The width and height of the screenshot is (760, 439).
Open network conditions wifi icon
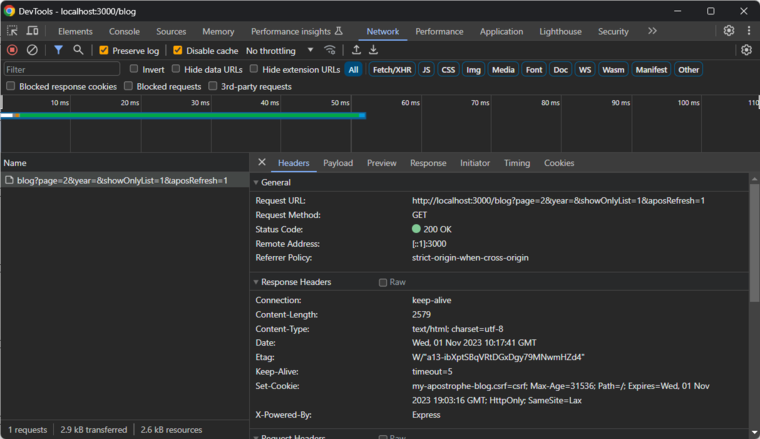click(x=330, y=50)
